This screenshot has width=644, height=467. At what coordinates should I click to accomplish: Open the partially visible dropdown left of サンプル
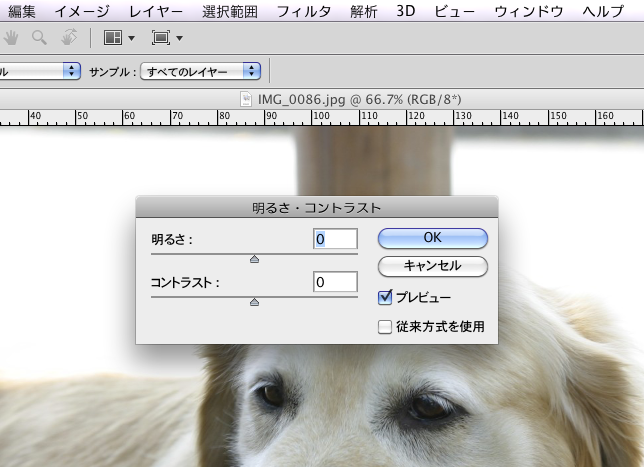pos(40,72)
